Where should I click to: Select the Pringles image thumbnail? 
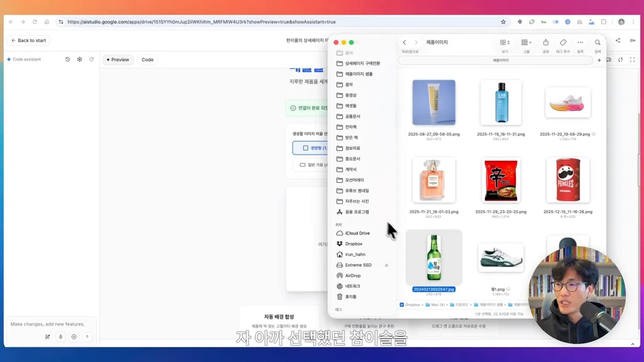pos(568,180)
